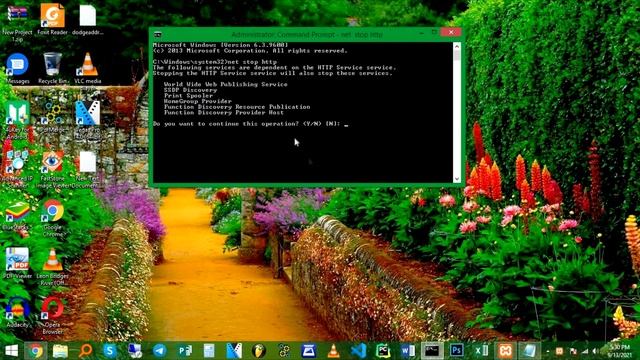640x360 pixels.
Task: Click the 'HomeGroup Provider' line
Action: coord(198,101)
